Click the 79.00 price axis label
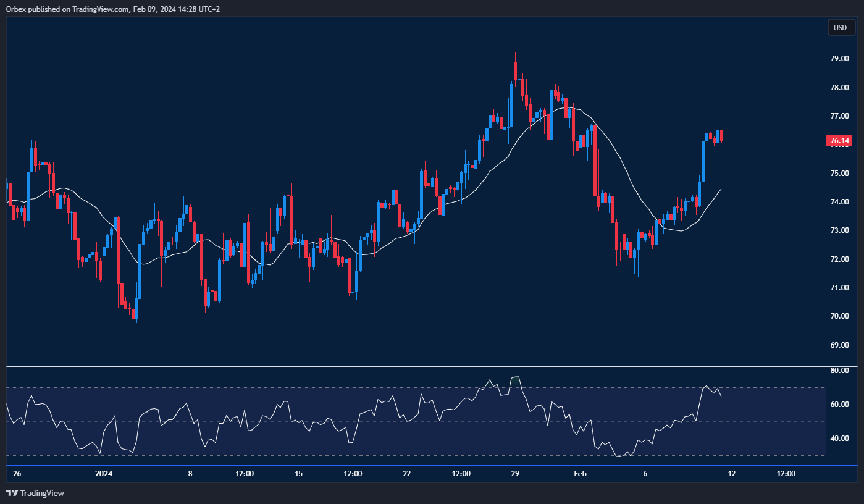The height and width of the screenshot is (504, 864). [x=839, y=59]
